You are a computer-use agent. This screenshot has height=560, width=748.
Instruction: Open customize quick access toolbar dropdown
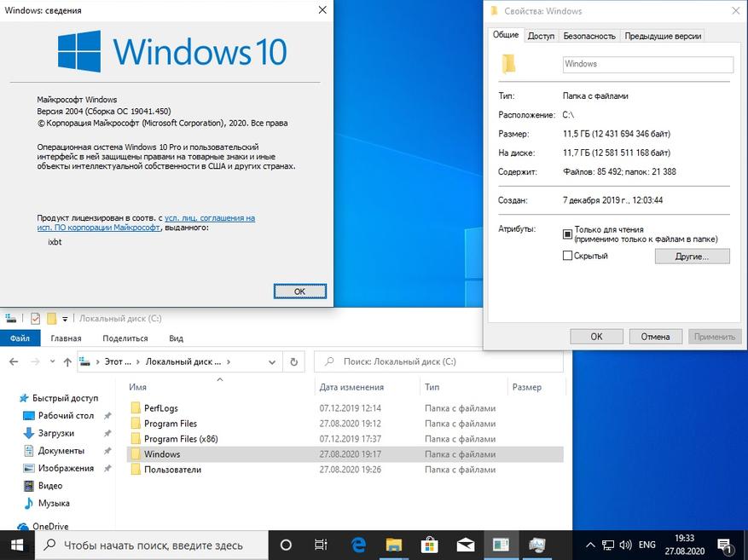coord(65,319)
